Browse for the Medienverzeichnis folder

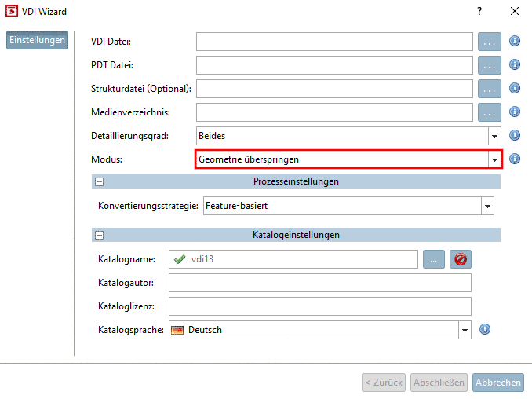tap(489, 112)
